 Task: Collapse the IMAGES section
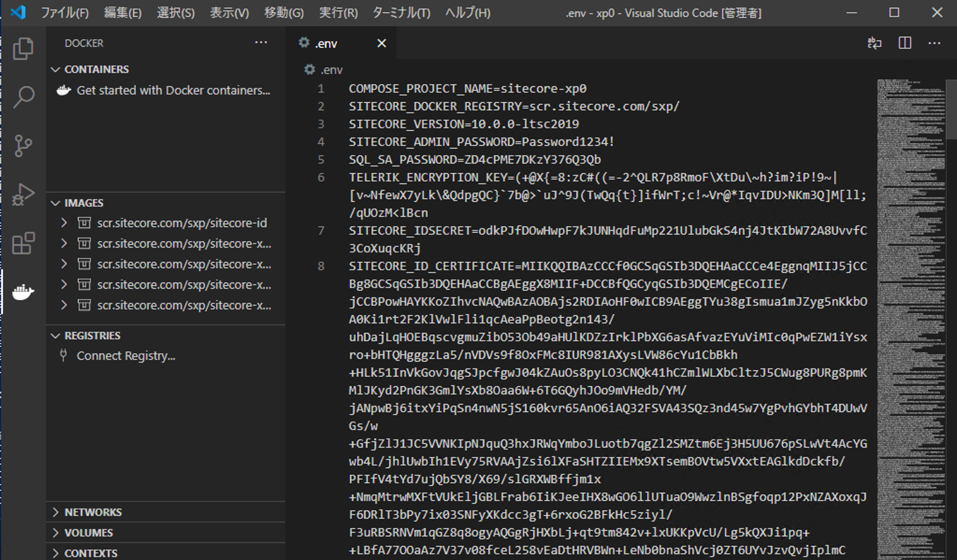[56, 203]
